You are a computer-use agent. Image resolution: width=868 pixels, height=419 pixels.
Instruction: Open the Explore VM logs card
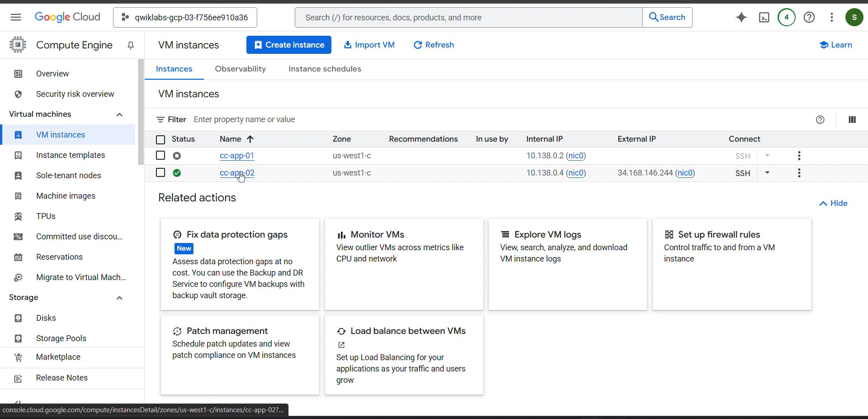coord(568,265)
